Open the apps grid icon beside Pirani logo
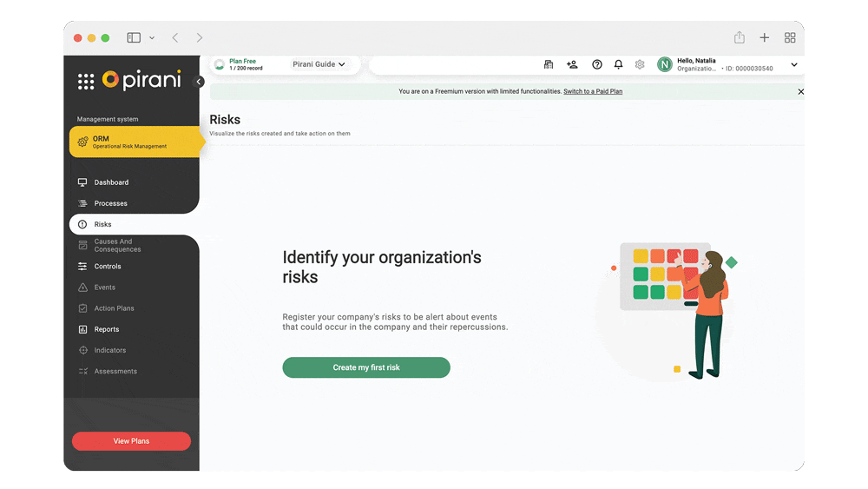Screen dimensions: 868x489 pos(86,82)
